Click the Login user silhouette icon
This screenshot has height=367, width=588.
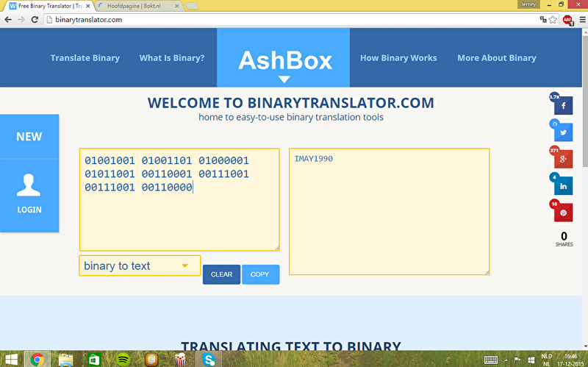pos(29,185)
